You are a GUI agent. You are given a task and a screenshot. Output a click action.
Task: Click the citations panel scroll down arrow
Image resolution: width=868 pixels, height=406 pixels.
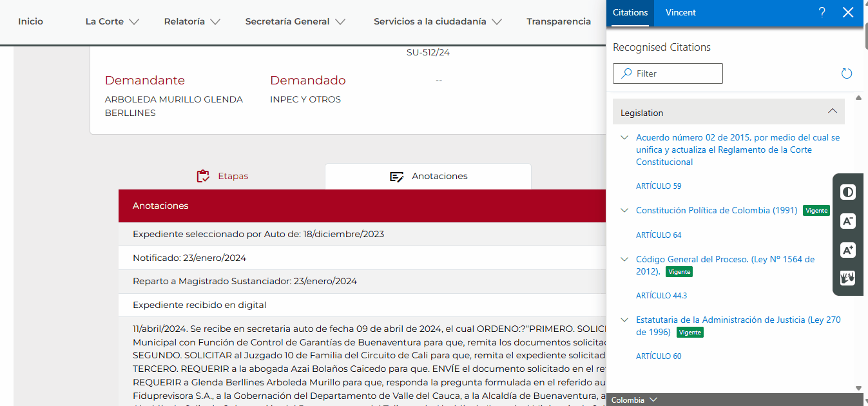(x=858, y=387)
